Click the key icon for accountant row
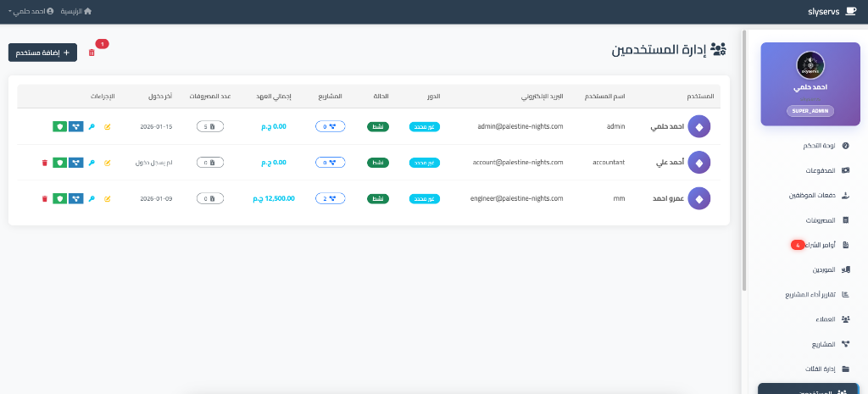This screenshot has width=868, height=394. point(92,163)
